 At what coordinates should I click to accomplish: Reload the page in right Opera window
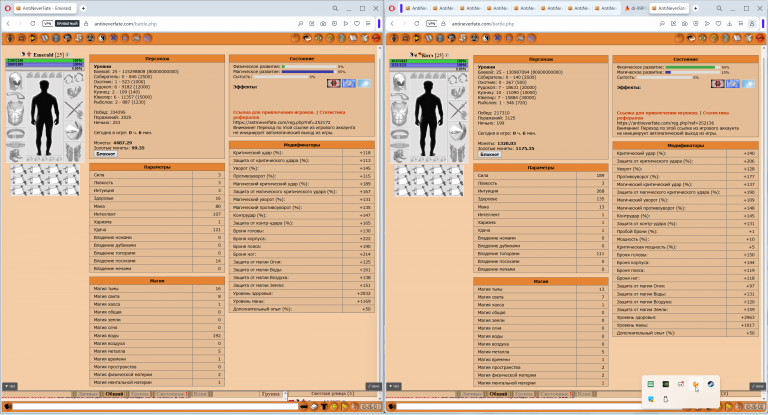[x=417, y=24]
